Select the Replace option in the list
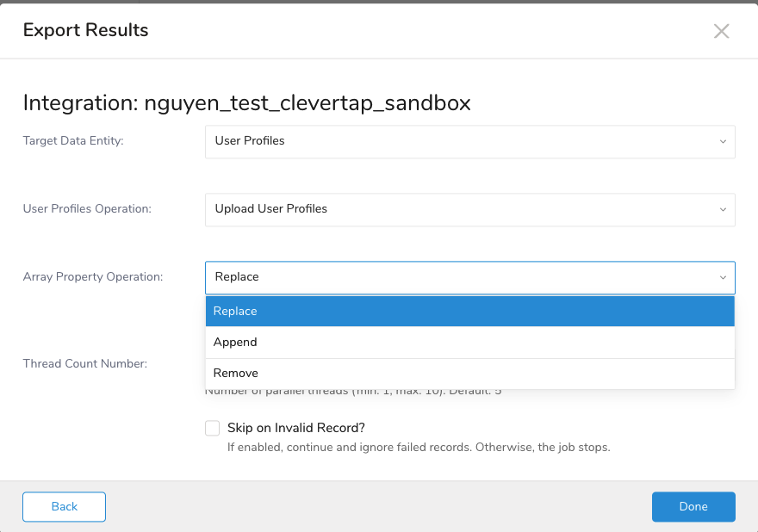The height and width of the screenshot is (532, 758). tap(469, 312)
